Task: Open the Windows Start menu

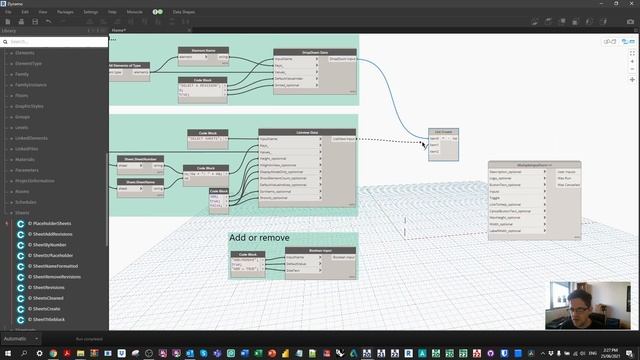Action: (8, 353)
